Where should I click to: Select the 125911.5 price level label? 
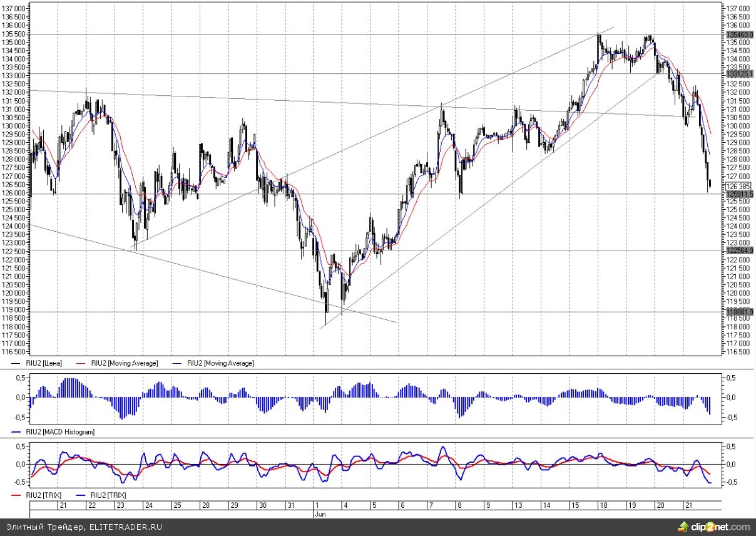pyautogui.click(x=739, y=194)
